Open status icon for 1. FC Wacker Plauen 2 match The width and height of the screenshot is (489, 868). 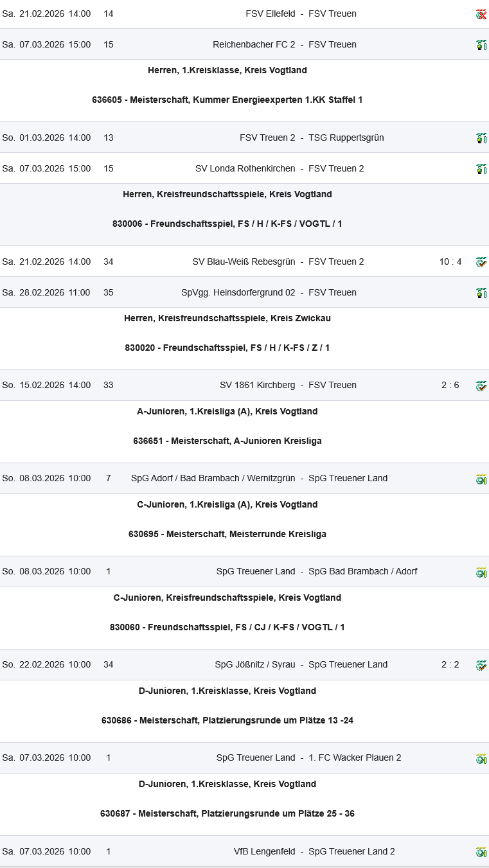click(481, 759)
